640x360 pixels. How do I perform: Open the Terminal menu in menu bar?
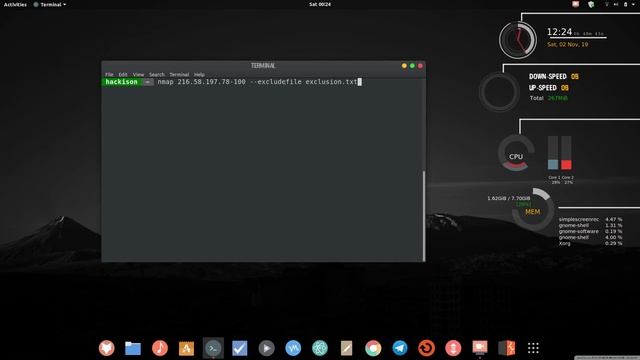click(179, 74)
